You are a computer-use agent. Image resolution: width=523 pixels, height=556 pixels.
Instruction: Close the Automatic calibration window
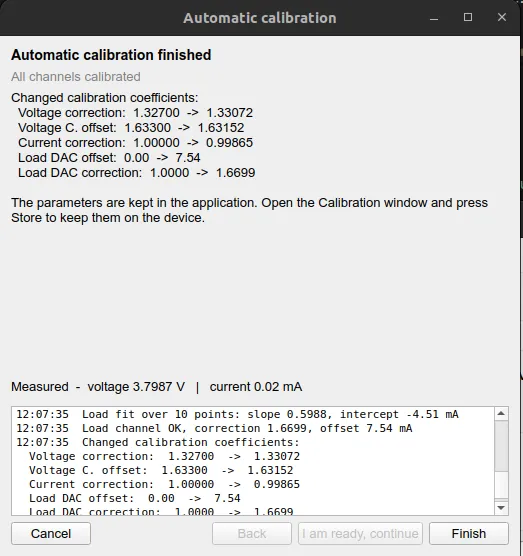(502, 17)
